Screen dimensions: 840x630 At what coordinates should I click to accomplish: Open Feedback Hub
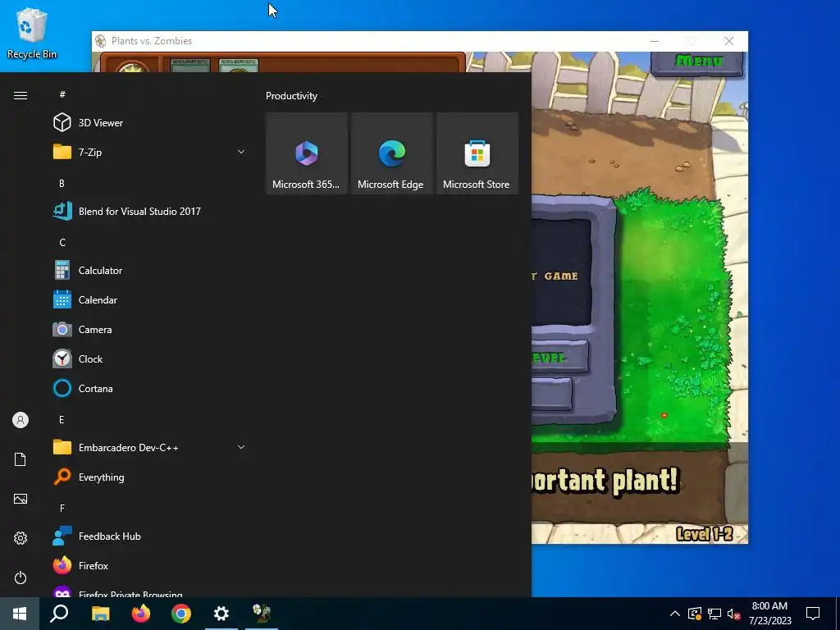[149, 536]
